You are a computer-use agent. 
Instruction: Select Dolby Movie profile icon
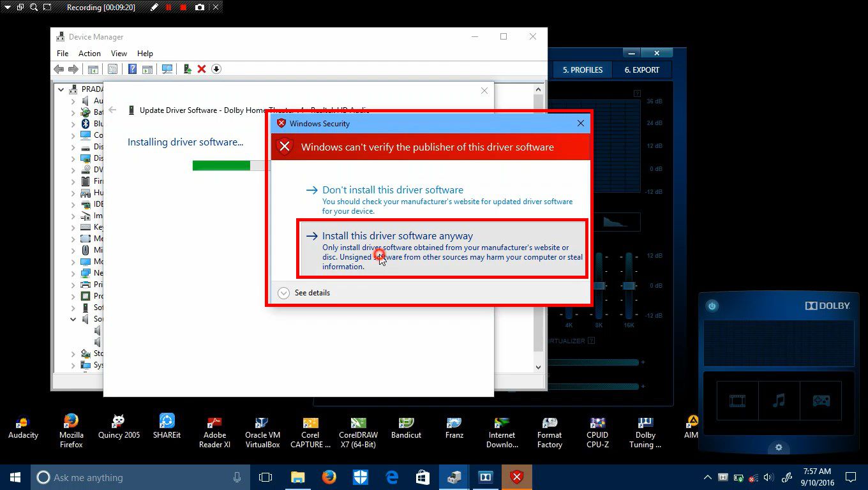tap(738, 401)
